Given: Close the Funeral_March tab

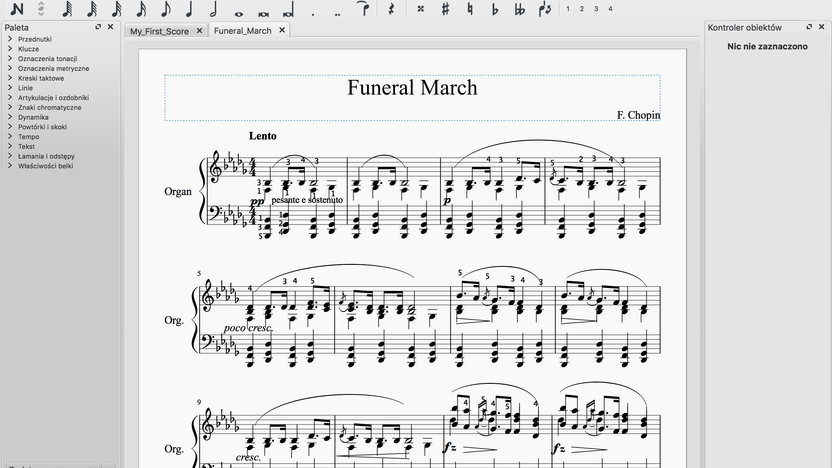Looking at the screenshot, I should (282, 30).
